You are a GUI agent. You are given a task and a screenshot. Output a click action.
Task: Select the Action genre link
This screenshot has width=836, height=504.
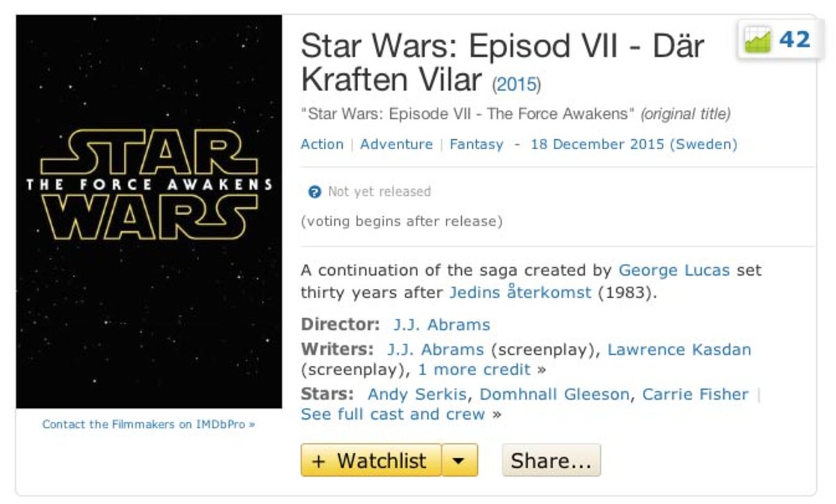[x=322, y=145]
